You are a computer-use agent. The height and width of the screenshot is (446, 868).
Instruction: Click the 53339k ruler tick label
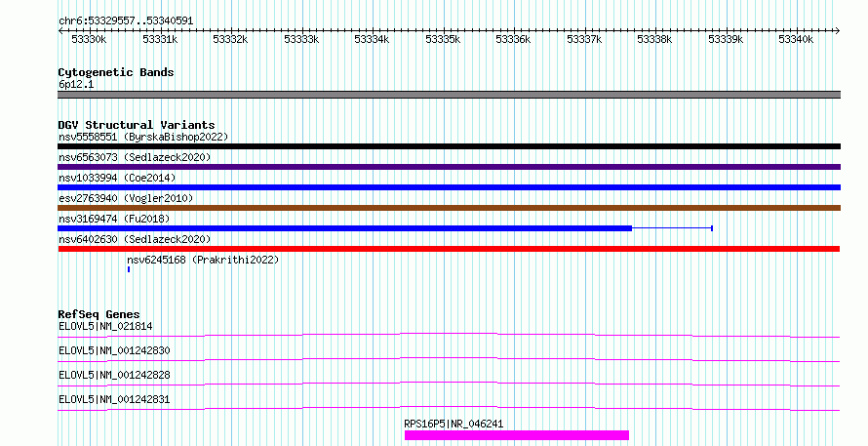pyautogui.click(x=726, y=39)
